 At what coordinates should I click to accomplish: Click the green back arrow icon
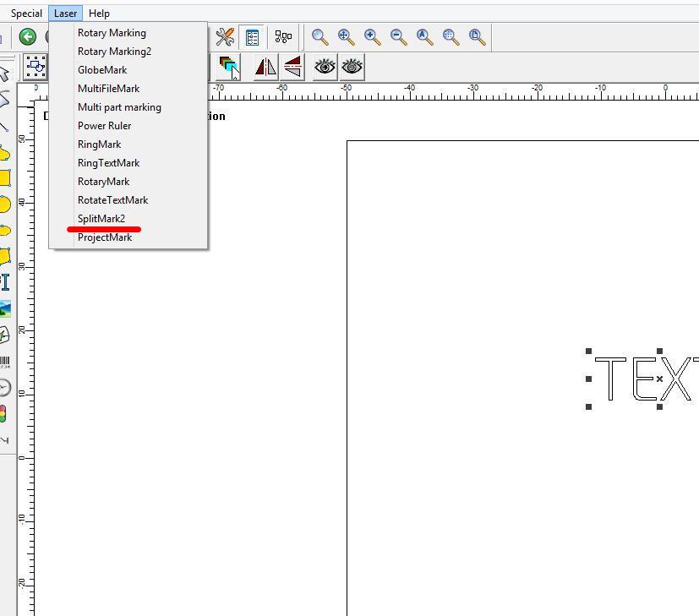28,36
